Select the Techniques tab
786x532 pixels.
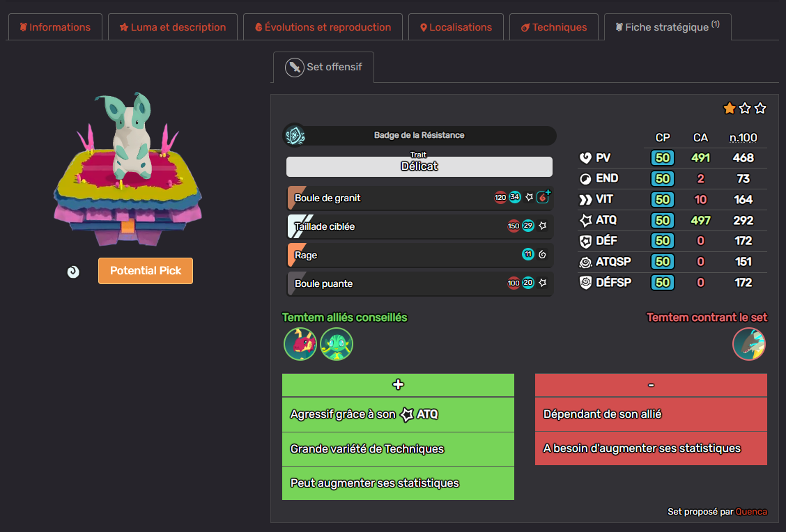[x=553, y=27]
